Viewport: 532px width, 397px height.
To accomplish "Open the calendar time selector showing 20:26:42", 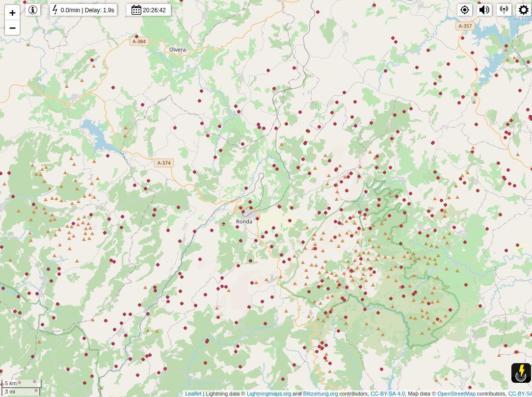I will [149, 10].
